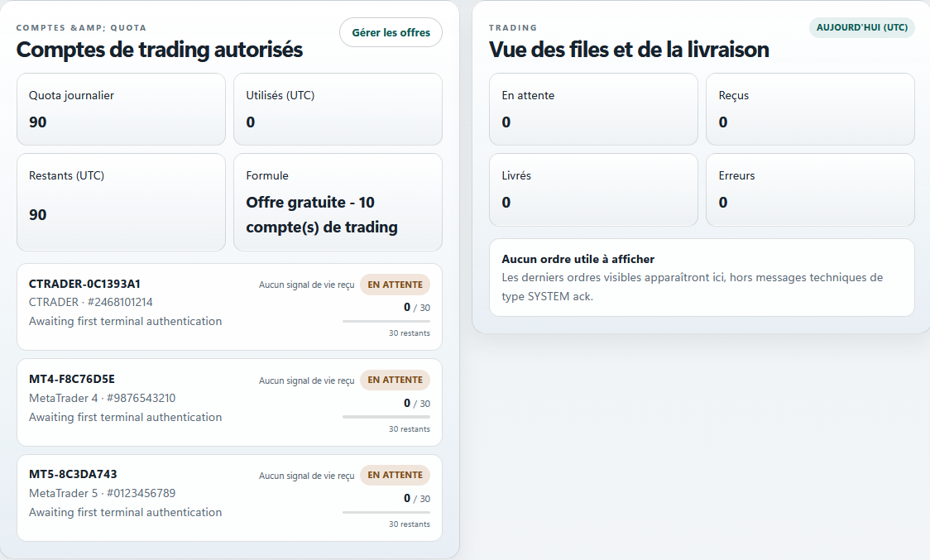930x560 pixels.
Task: Switch to the COMPTES & QUOTA section header
Action: (81, 26)
